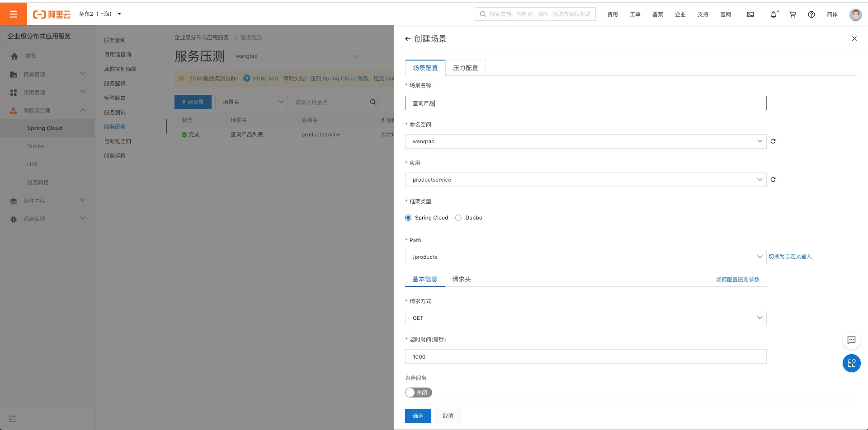The width and height of the screenshot is (868, 430).
Task: Click the Alibaba Cloud logo
Action: click(x=52, y=14)
